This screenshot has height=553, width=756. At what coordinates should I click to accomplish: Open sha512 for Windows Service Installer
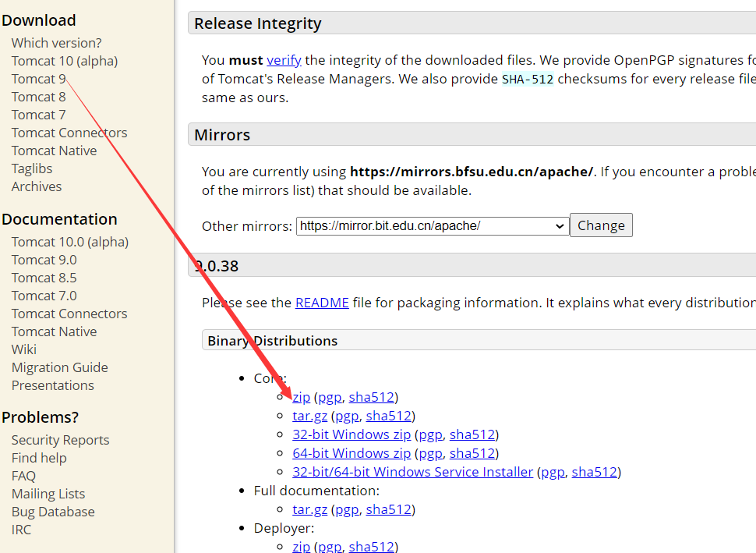[x=595, y=472]
